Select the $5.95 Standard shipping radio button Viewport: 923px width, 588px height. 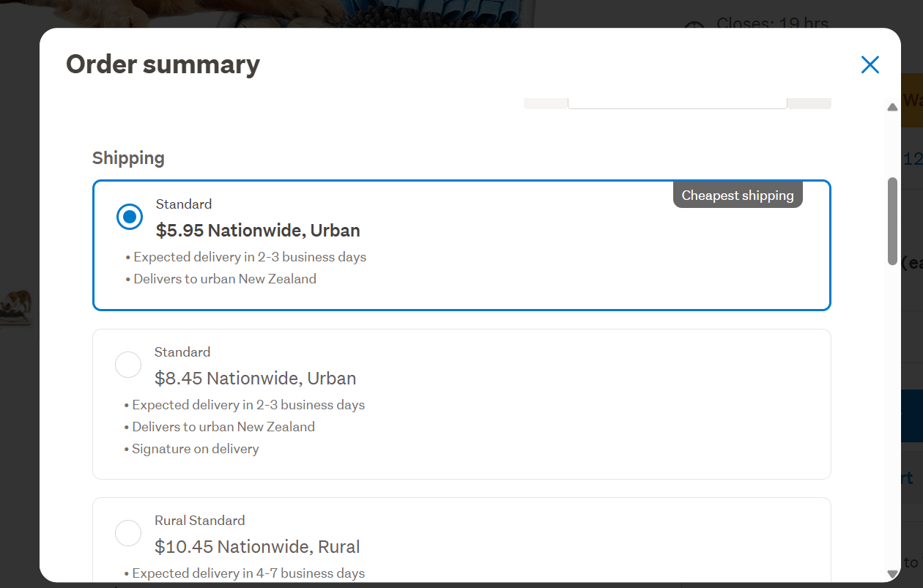pos(130,217)
